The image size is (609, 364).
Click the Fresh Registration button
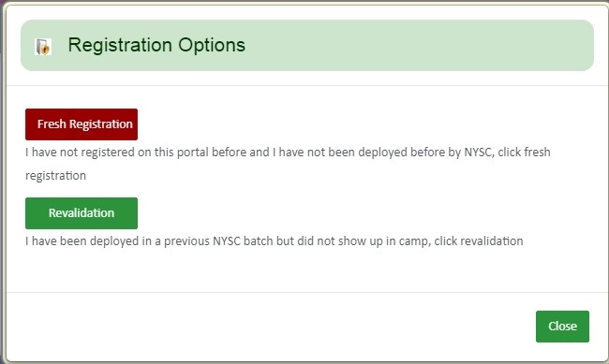pos(82,124)
